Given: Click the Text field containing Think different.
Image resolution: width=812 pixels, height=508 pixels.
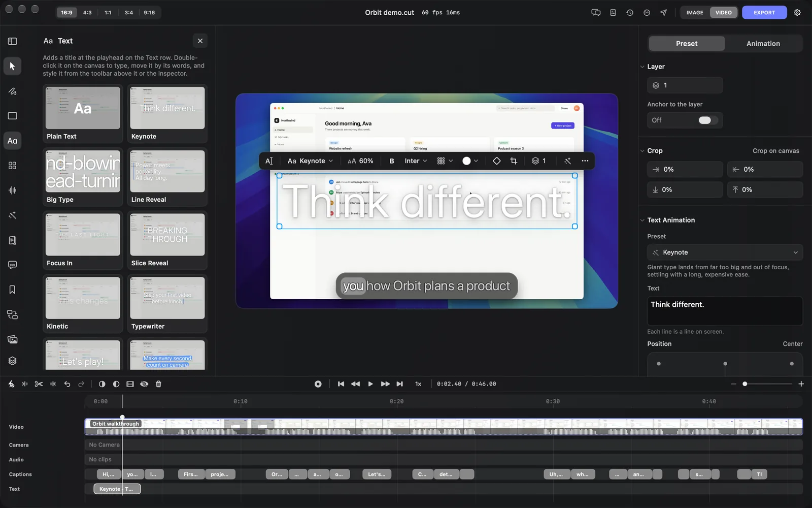Looking at the screenshot, I should [725, 311].
